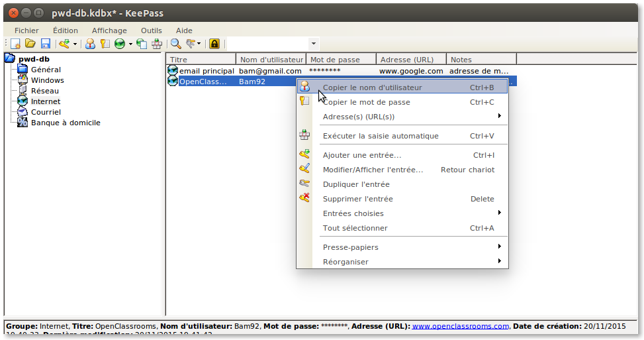Viewport: 644px width, 340px height.
Task: Click the Copy URL to clipboard icon
Action: click(x=142, y=44)
